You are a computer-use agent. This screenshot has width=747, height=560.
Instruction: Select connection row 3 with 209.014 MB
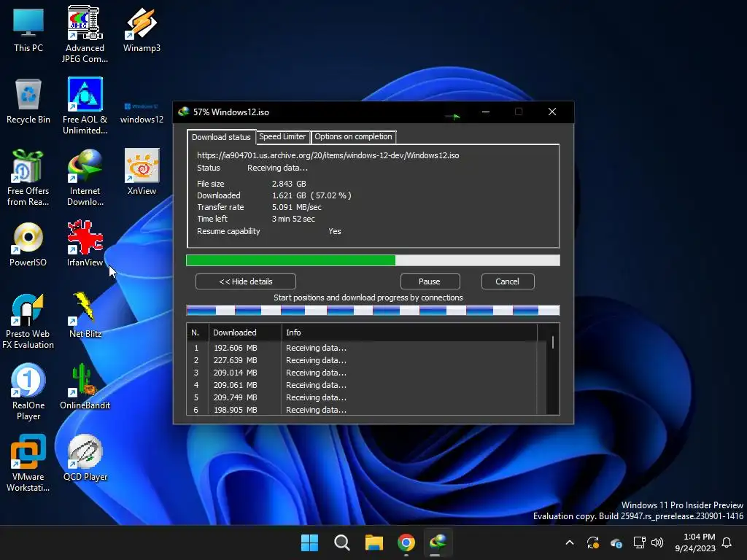(x=362, y=373)
